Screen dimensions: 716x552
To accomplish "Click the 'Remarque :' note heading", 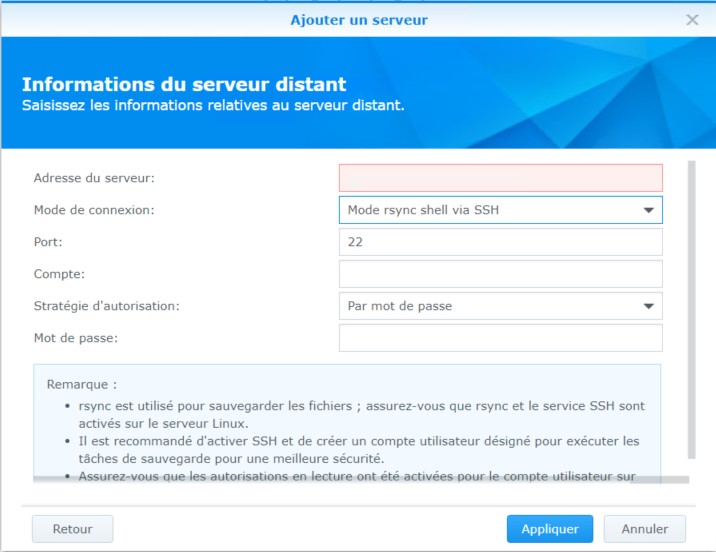I will pos(82,384).
